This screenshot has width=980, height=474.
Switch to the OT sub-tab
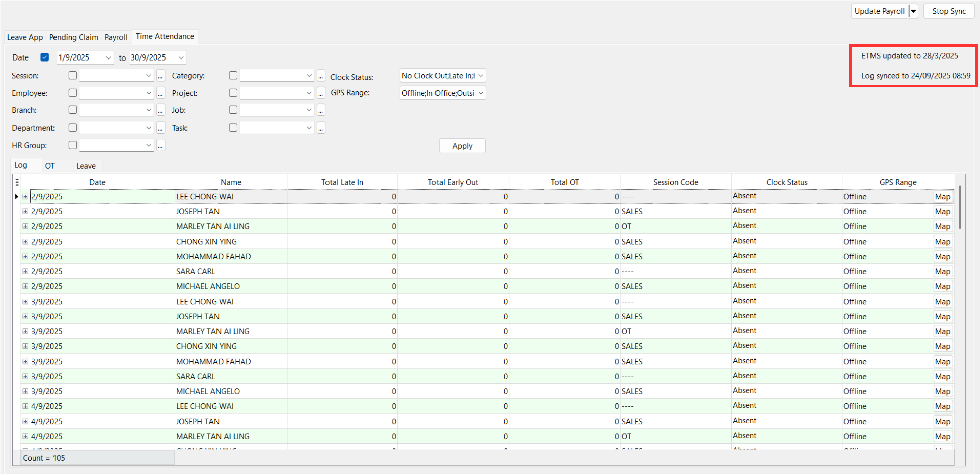tap(49, 166)
